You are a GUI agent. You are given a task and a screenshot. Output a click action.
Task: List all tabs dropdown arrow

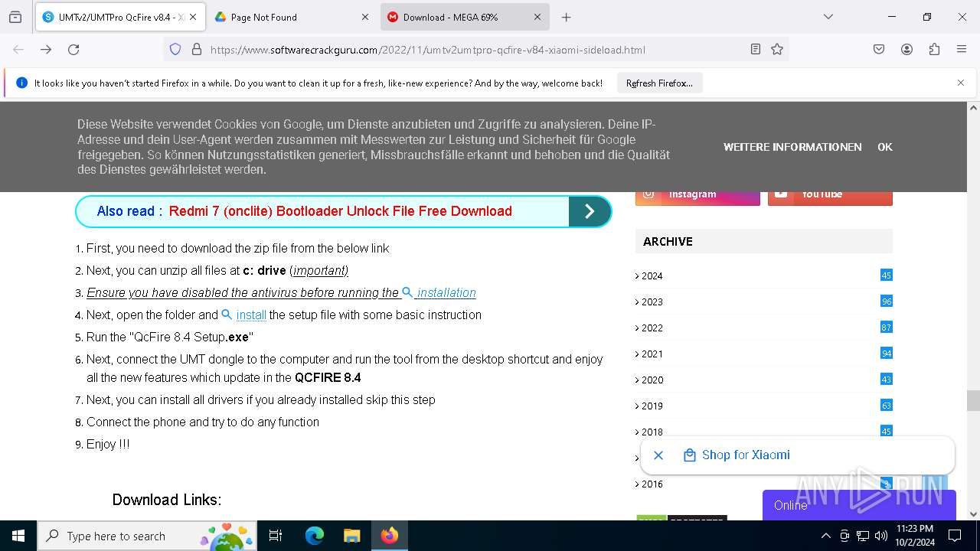[x=828, y=17]
